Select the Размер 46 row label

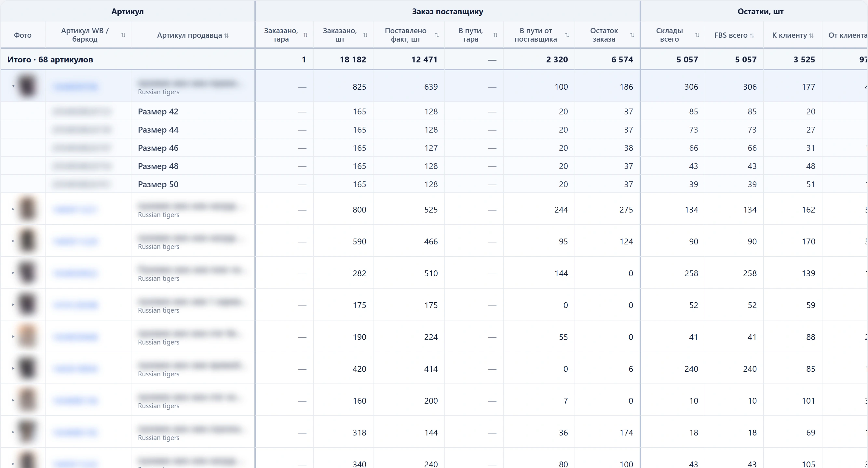click(x=158, y=148)
